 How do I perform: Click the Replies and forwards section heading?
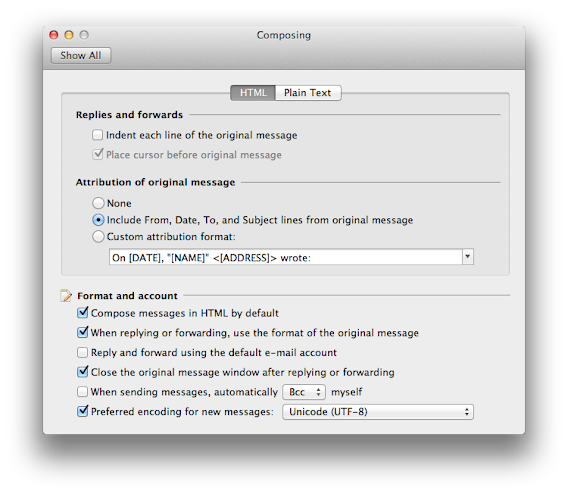(129, 115)
